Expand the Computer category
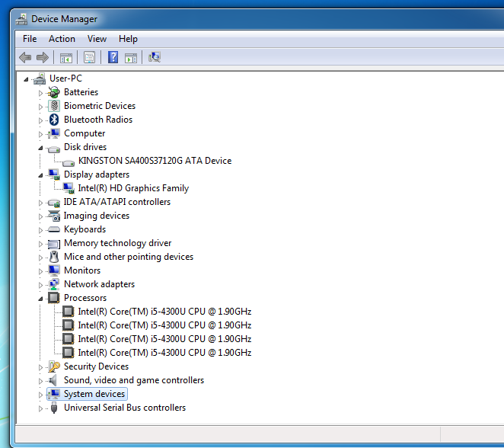The width and height of the screenshot is (504, 448). pyautogui.click(x=40, y=134)
